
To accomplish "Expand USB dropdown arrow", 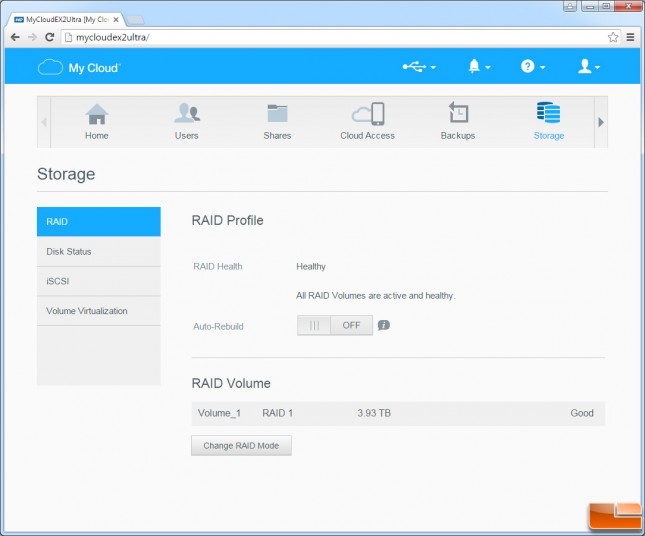I will point(433,67).
